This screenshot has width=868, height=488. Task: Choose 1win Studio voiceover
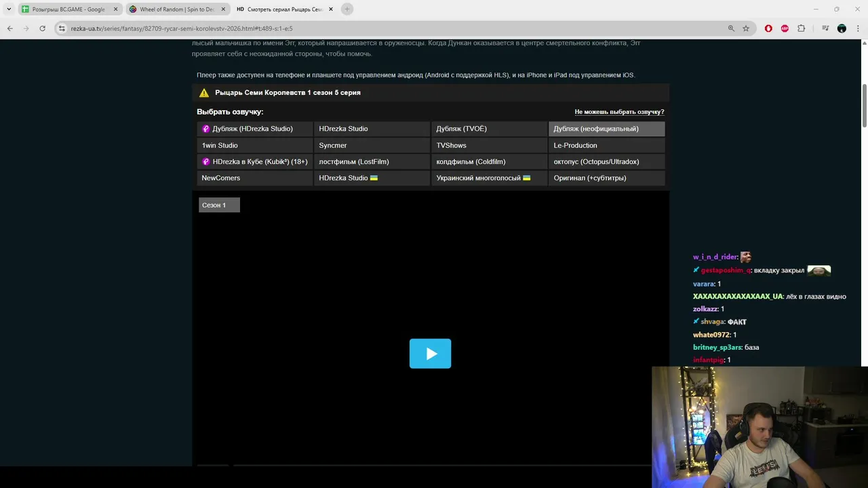[255, 145]
